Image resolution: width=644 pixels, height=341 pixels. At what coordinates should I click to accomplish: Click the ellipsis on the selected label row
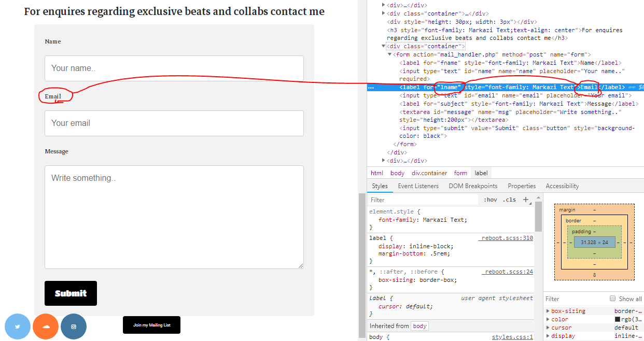coord(371,88)
